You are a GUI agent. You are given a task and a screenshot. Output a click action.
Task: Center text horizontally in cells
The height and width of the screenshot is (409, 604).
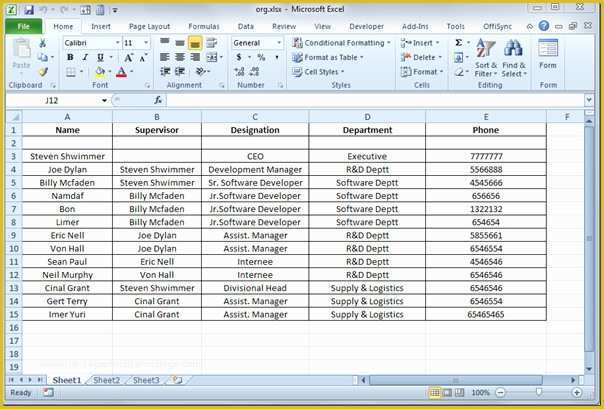click(x=180, y=57)
